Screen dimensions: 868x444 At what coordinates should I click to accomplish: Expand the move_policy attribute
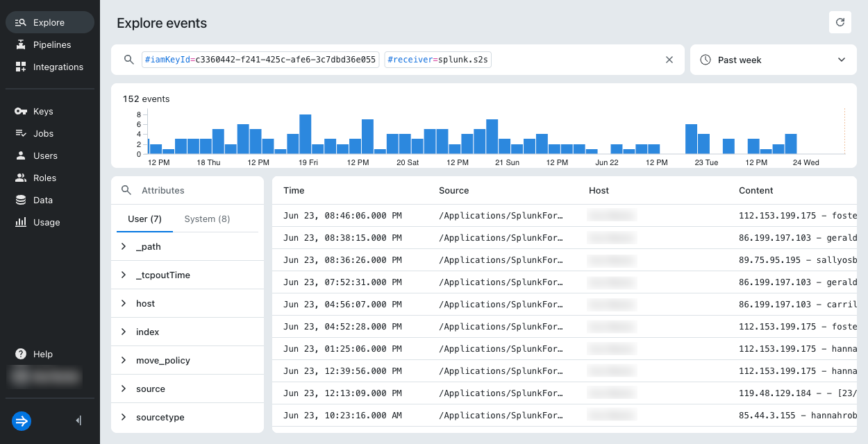187,360
